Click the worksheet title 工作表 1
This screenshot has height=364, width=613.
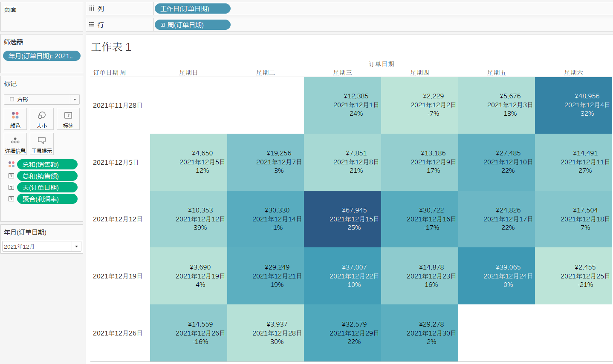pos(111,47)
